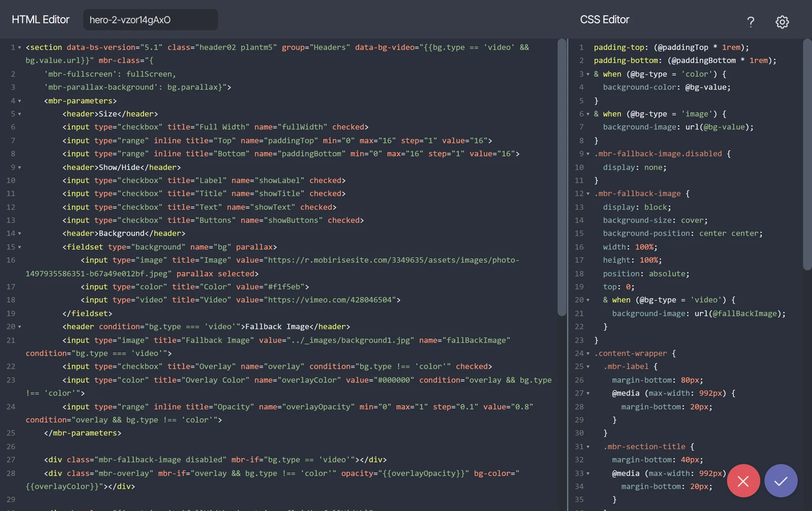Fold the Size header on HTML line 5
812x511 pixels.
(20, 114)
